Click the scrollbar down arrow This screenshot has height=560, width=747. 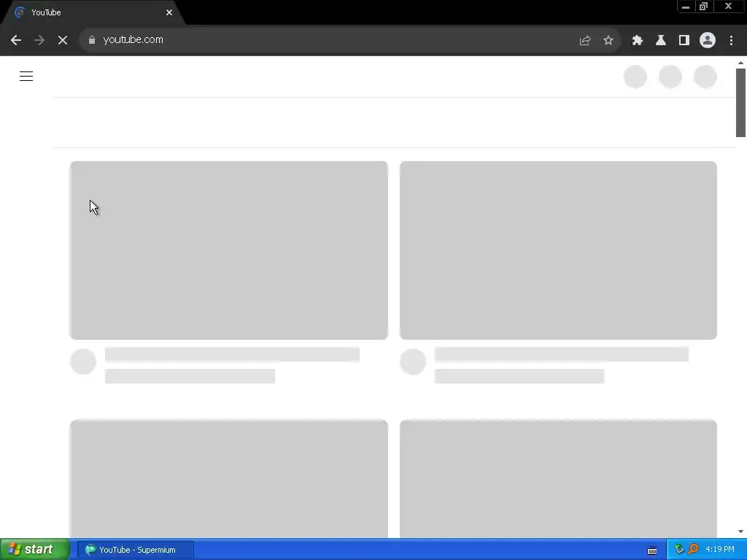pyautogui.click(x=740, y=532)
